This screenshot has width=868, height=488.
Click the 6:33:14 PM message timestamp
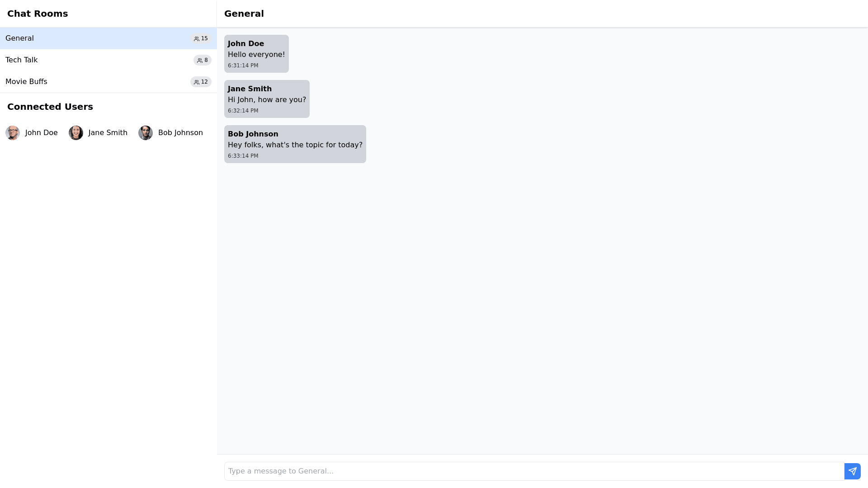243,156
